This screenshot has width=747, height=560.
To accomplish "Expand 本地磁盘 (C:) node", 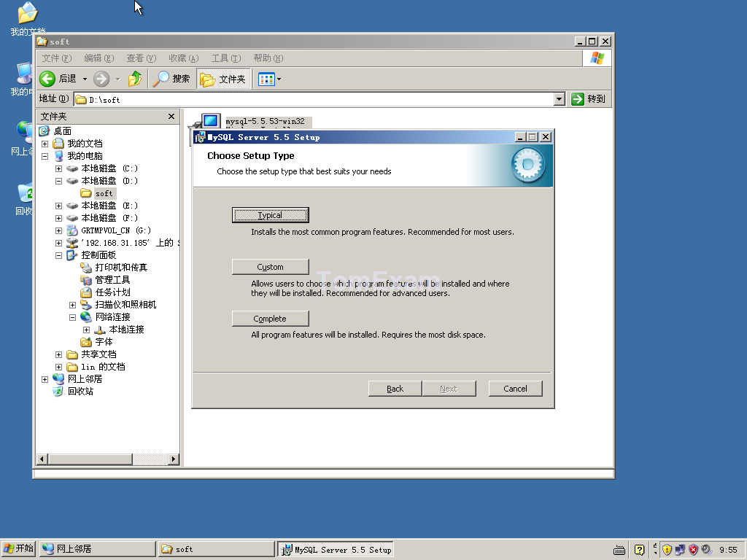I will 58,168.
